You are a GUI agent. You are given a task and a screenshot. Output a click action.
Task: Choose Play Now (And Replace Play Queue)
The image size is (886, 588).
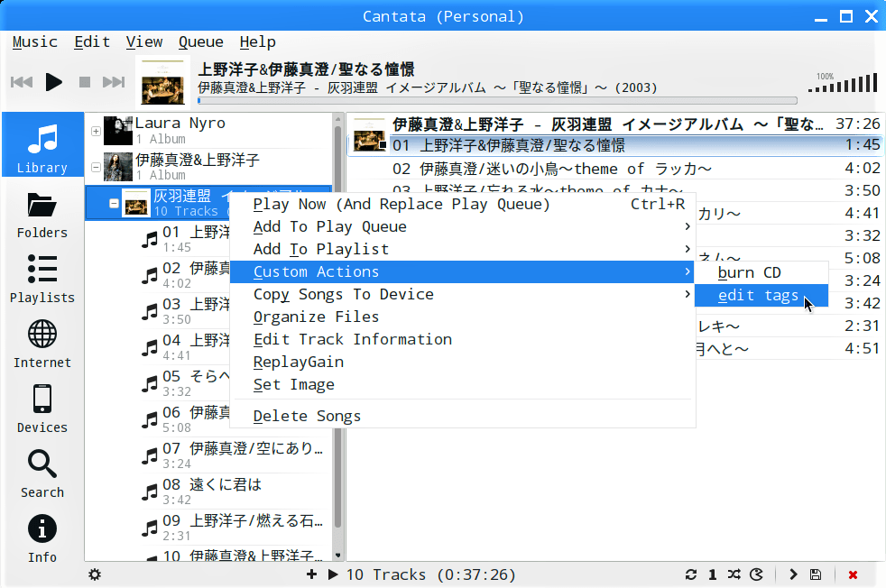tap(463, 204)
